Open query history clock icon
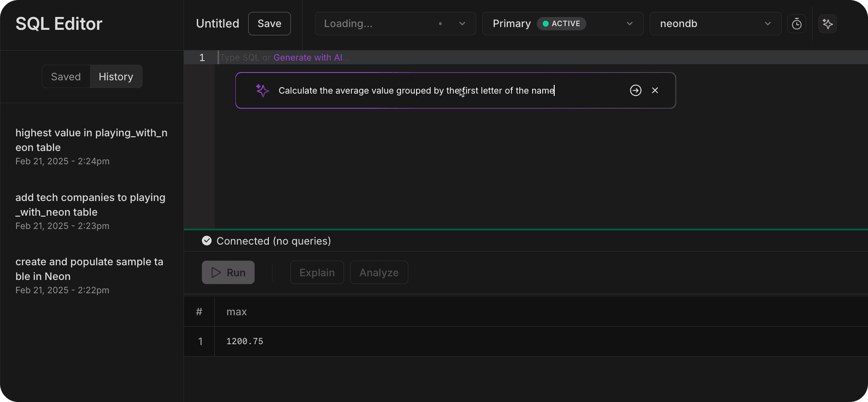868x402 pixels. click(x=796, y=24)
